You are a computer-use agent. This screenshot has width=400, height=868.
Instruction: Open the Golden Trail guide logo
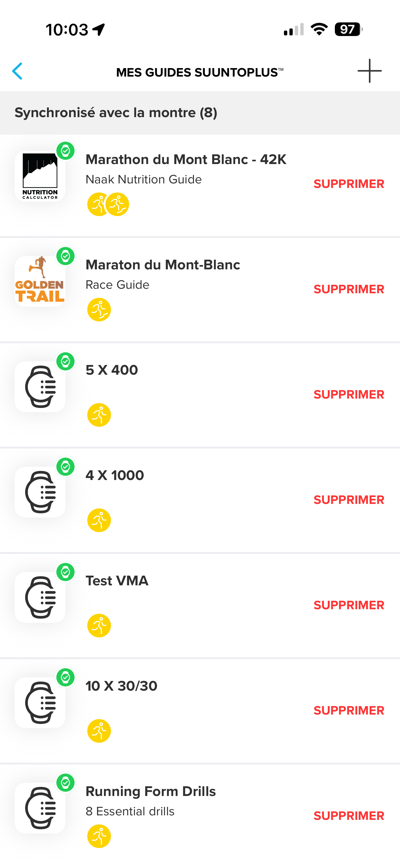40,281
